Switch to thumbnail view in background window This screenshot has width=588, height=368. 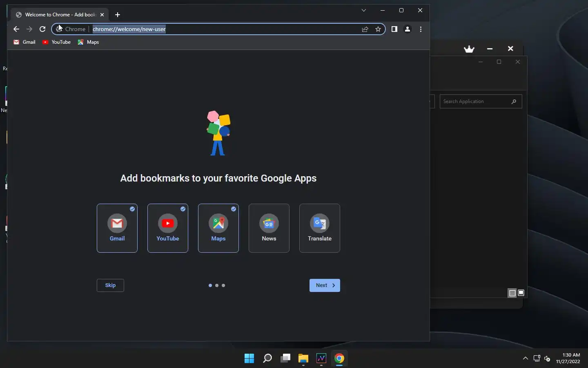[521, 293]
